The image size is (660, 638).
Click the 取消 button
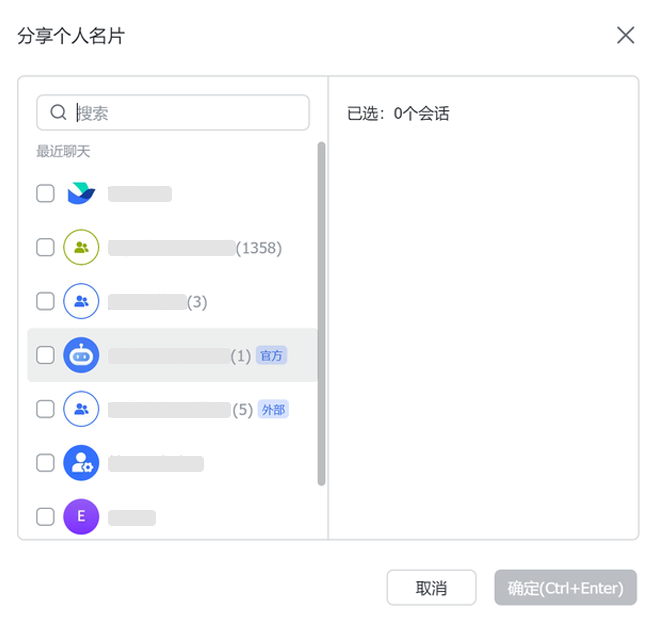tap(431, 587)
